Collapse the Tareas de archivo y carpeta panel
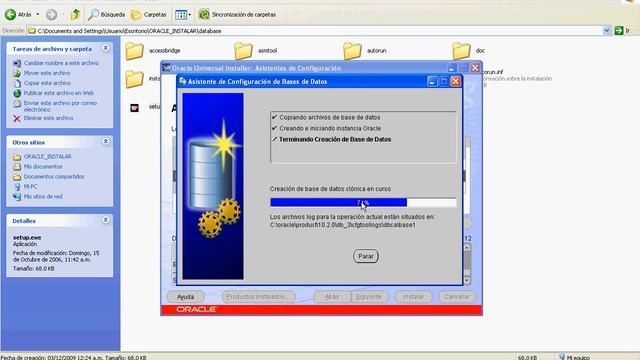The width and height of the screenshot is (640, 360). [106, 48]
